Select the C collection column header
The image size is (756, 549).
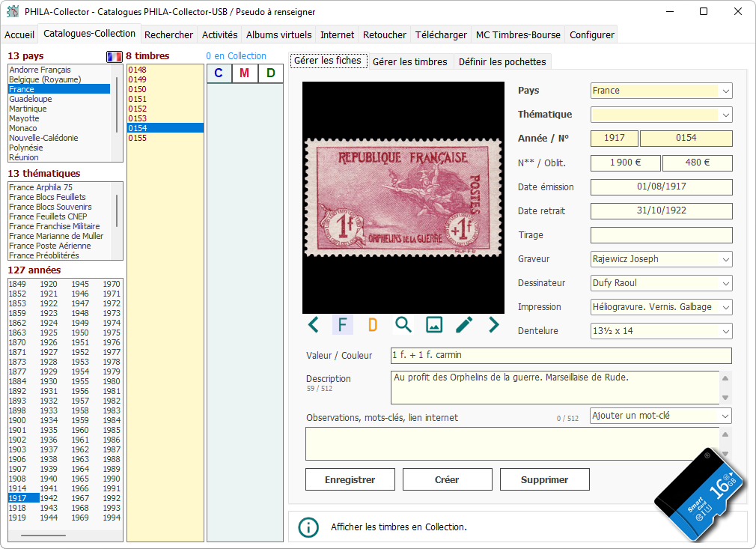(219, 73)
